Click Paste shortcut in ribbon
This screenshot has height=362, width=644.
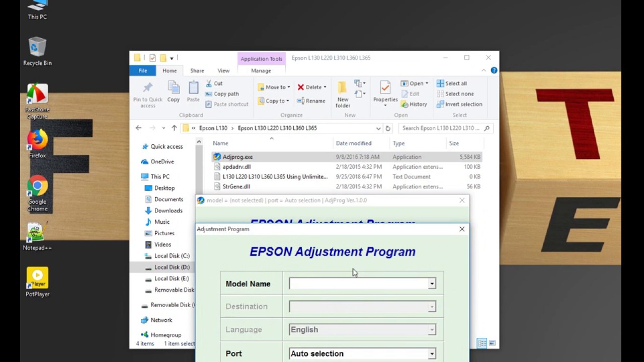click(227, 104)
